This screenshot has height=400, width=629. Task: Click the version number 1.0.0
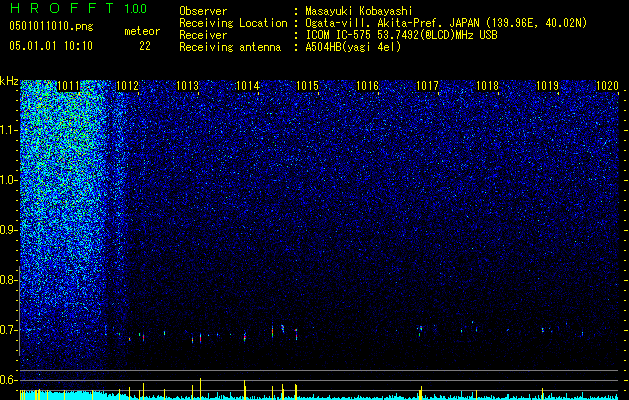136,9
